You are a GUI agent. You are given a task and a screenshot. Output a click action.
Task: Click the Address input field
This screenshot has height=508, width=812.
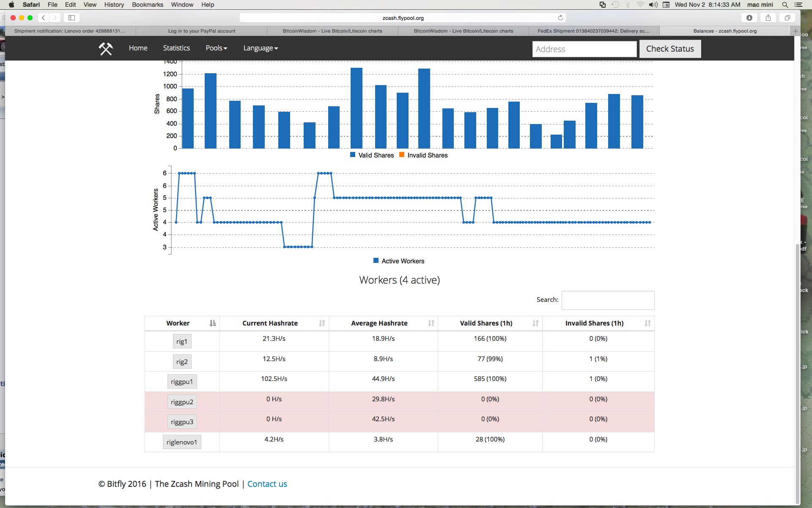tap(584, 49)
